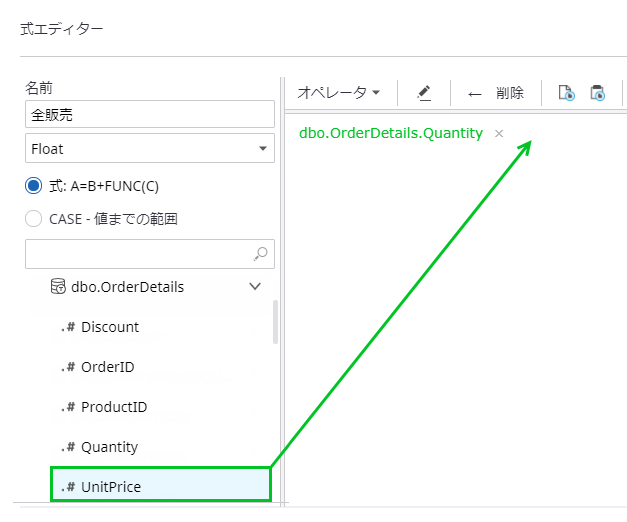The width and height of the screenshot is (627, 522).
Task: Collapse the dbo.OrderDetails node chevron
Action: click(254, 287)
